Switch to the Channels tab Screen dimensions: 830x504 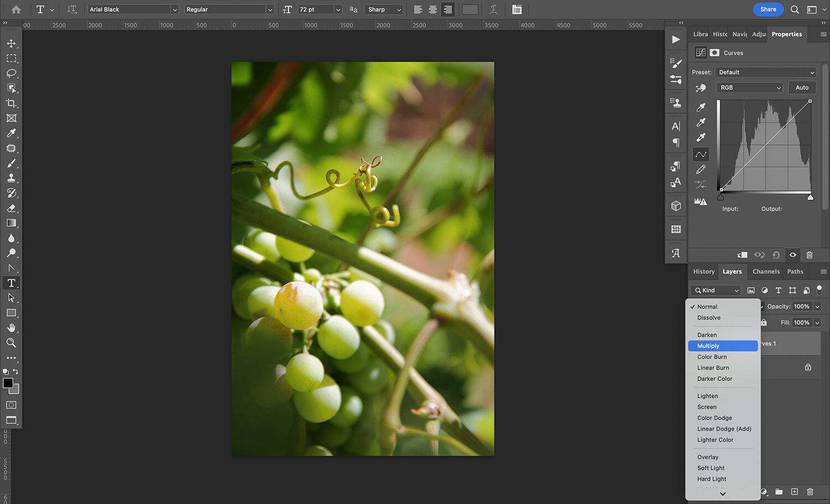coord(766,272)
